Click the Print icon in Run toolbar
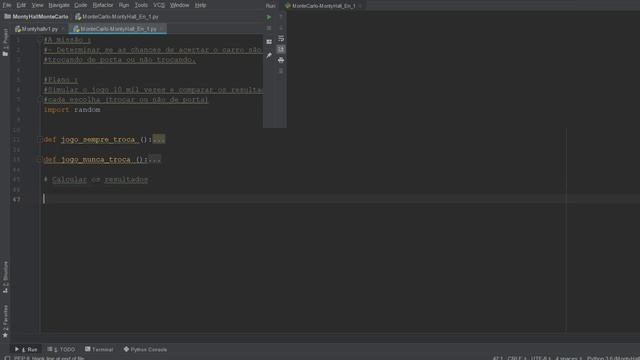The width and height of the screenshot is (640, 360). point(281,60)
